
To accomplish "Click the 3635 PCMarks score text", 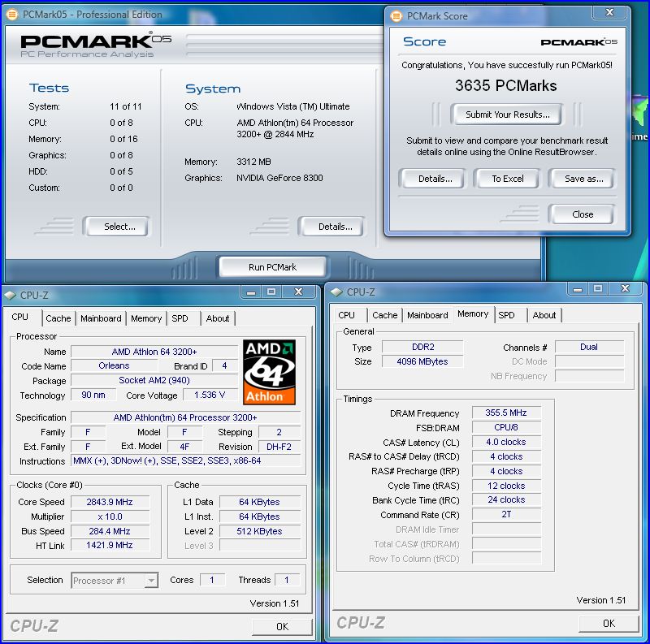I will [505, 86].
